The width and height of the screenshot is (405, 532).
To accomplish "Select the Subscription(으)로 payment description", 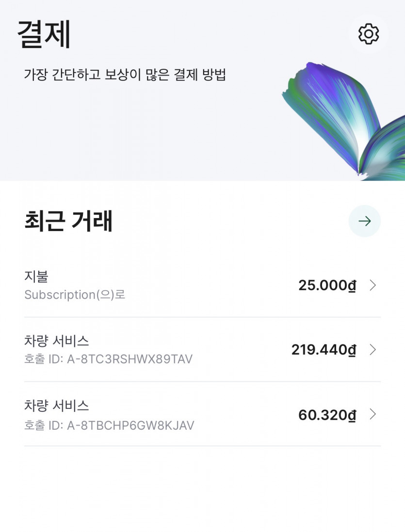I will (x=75, y=295).
